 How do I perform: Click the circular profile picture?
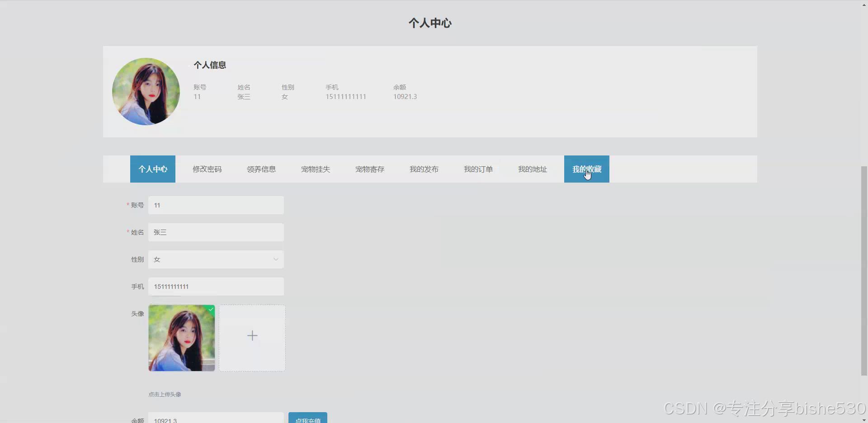coord(146,92)
